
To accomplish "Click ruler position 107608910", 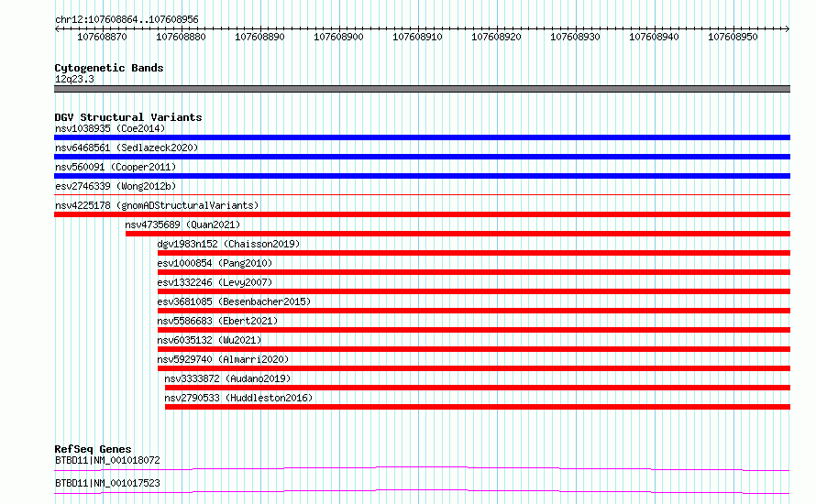I will point(417,37).
